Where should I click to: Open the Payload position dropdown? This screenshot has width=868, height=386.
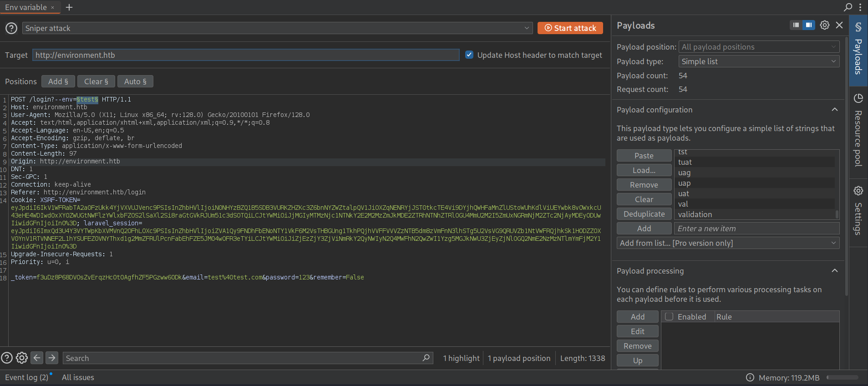point(759,47)
